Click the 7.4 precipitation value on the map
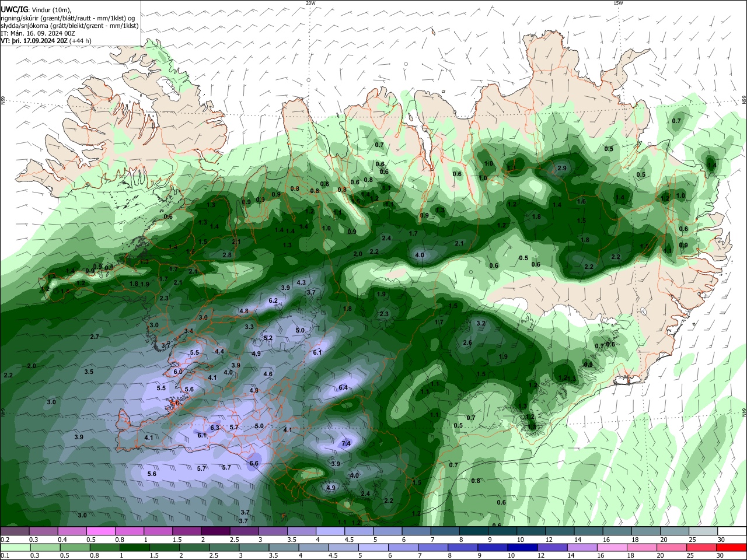This screenshot has width=747, height=560. [346, 443]
